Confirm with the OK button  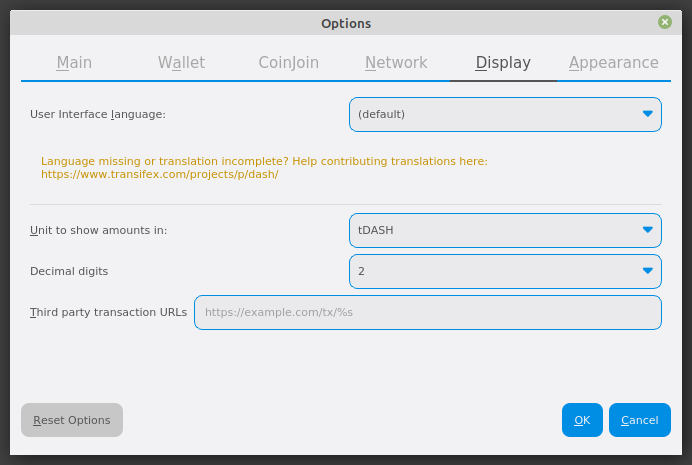[x=582, y=420]
